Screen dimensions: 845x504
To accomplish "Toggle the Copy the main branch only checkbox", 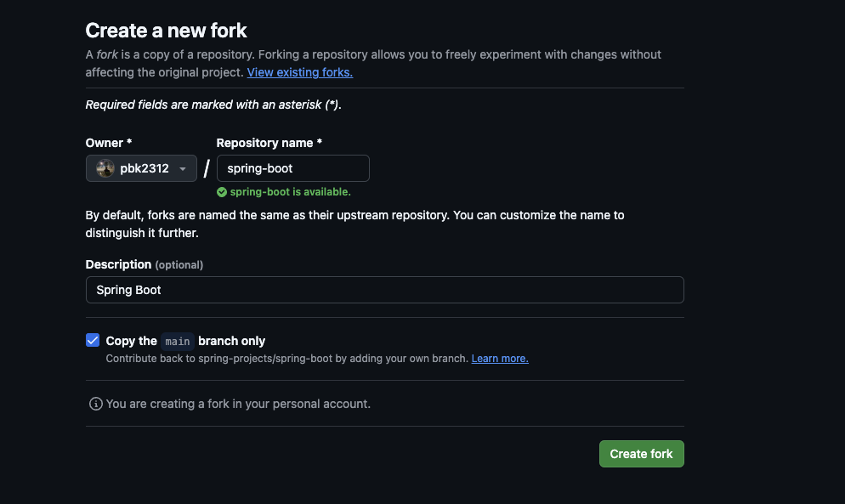I will (93, 341).
